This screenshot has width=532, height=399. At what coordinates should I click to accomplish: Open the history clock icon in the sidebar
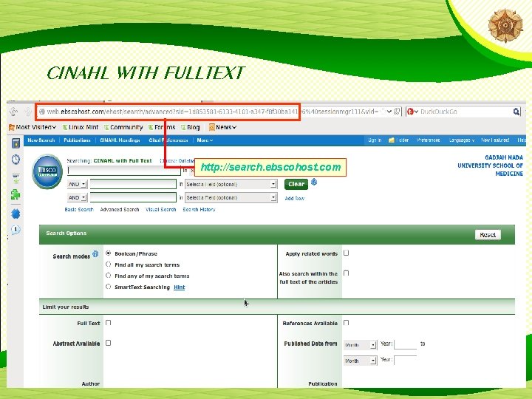coord(16,159)
